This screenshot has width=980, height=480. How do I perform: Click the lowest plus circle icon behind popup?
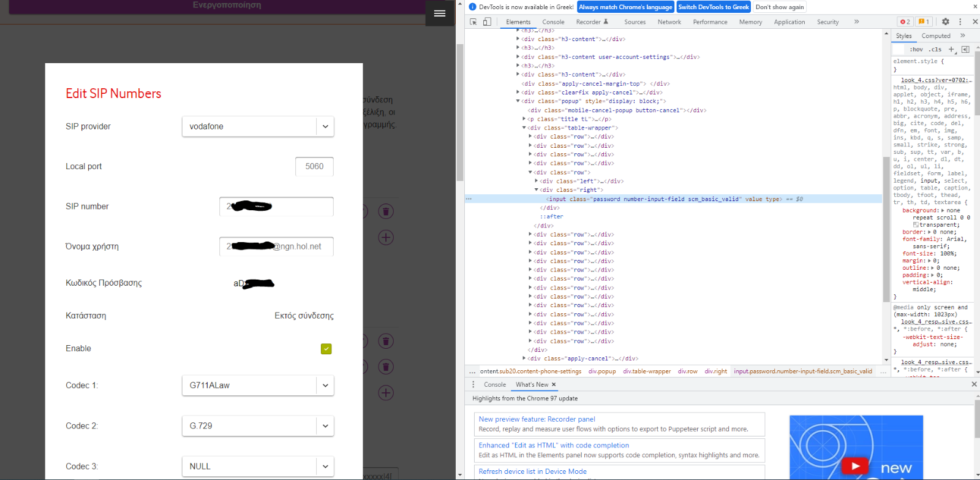[x=386, y=393]
